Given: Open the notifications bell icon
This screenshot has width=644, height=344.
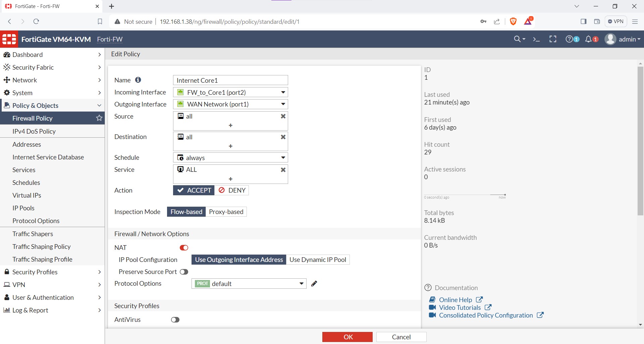Looking at the screenshot, I should click(x=589, y=39).
